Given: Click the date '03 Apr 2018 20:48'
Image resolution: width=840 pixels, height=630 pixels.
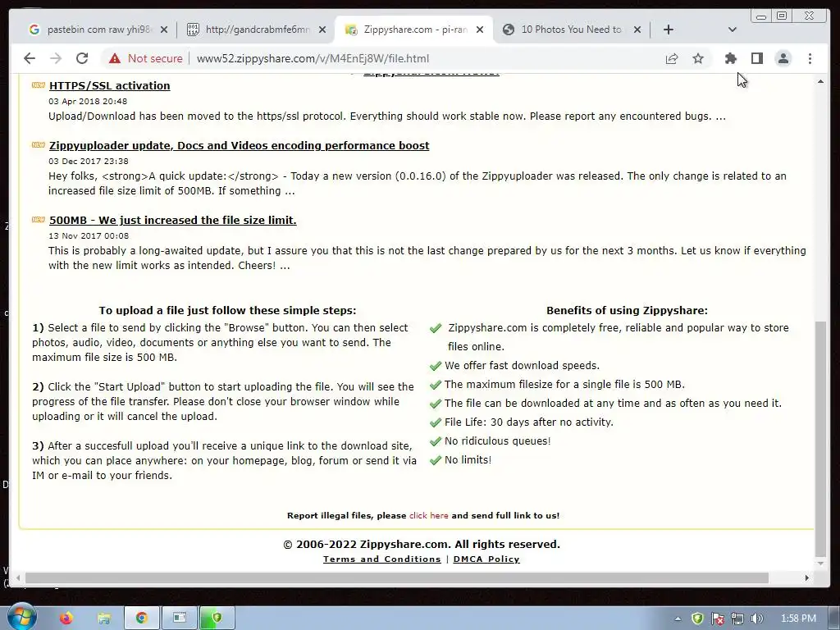Looking at the screenshot, I should [88, 101].
